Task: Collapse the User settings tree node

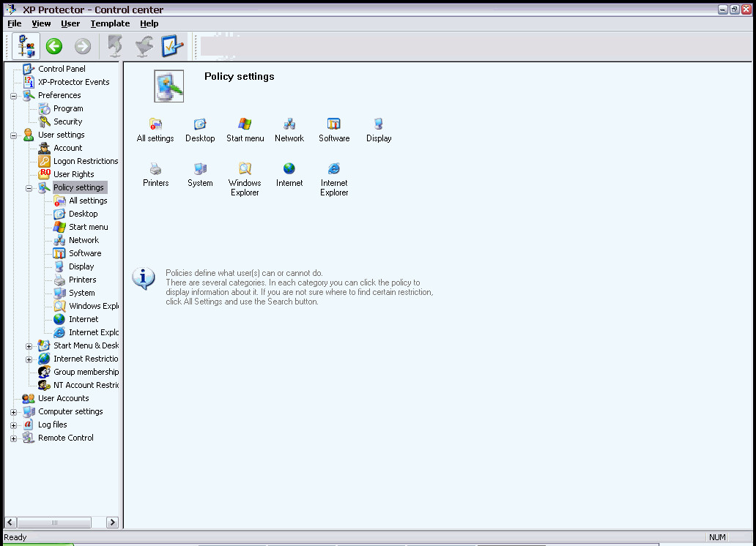Action: (x=13, y=135)
